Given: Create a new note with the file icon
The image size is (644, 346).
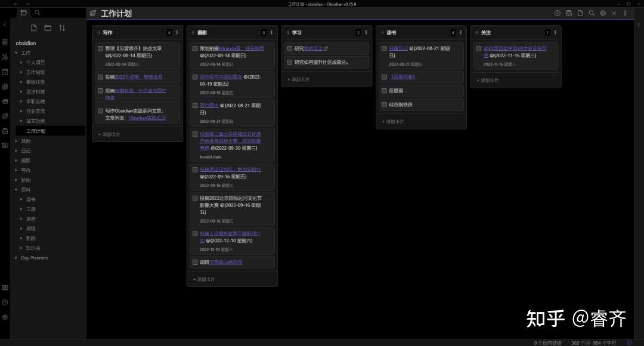Looking at the screenshot, I should (33, 28).
